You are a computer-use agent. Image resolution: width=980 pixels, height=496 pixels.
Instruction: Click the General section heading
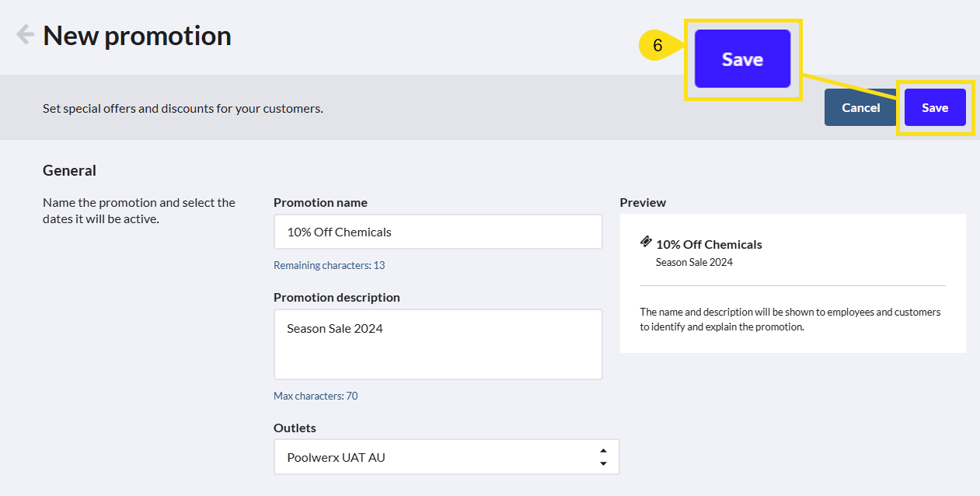pyautogui.click(x=69, y=170)
